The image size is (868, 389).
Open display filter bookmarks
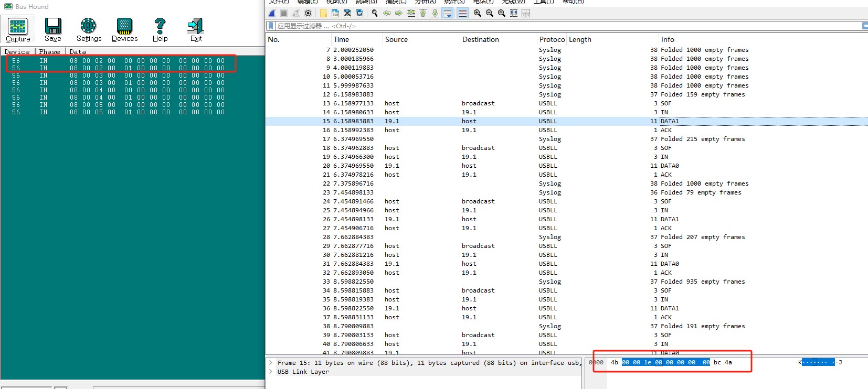click(x=271, y=26)
